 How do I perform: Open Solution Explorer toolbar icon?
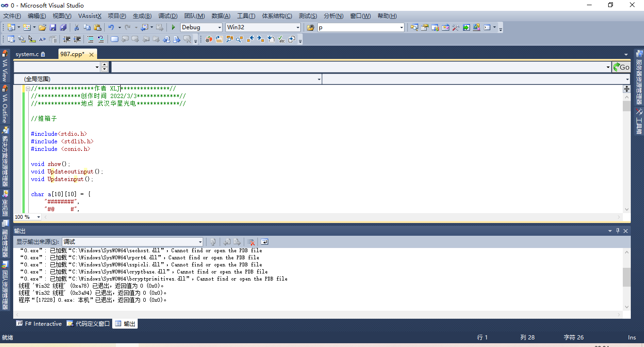(x=414, y=27)
